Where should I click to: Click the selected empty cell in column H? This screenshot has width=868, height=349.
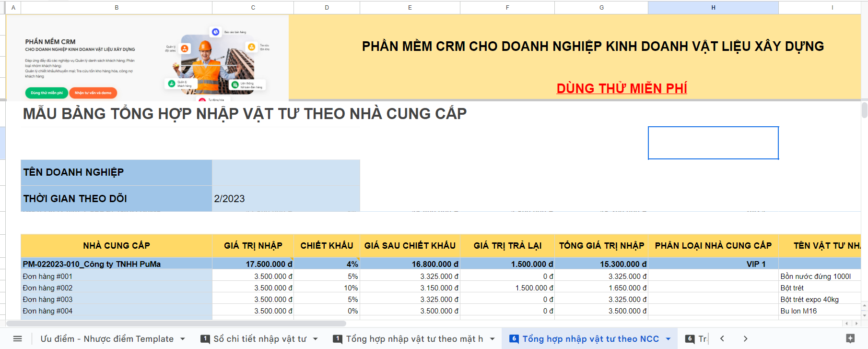[713, 143]
